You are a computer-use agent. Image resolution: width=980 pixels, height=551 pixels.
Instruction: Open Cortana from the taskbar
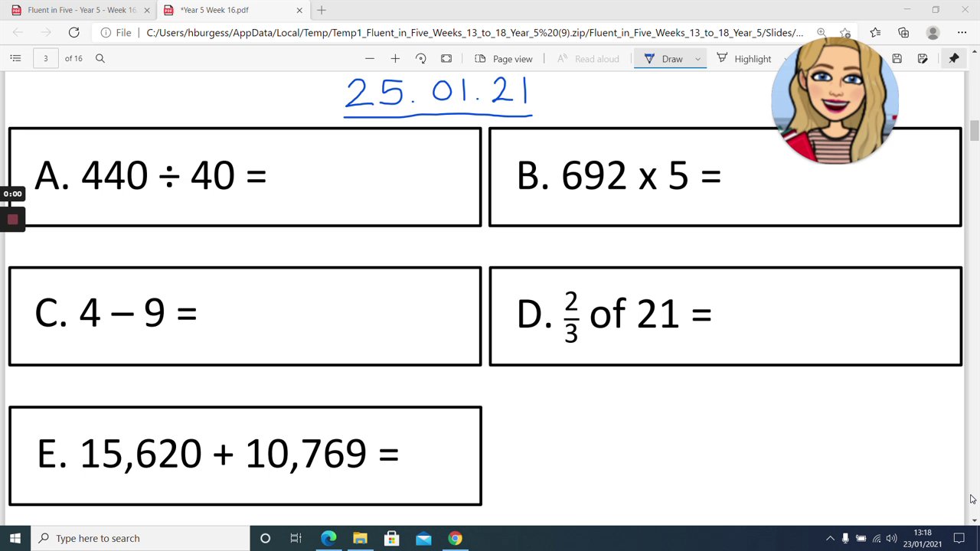(x=265, y=539)
